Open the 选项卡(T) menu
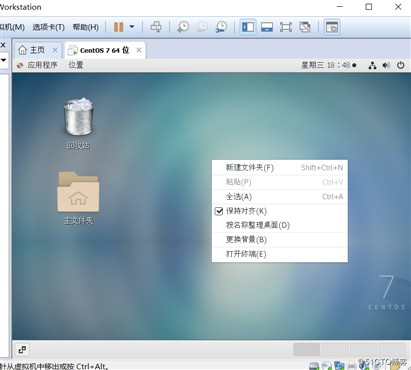 click(x=49, y=27)
